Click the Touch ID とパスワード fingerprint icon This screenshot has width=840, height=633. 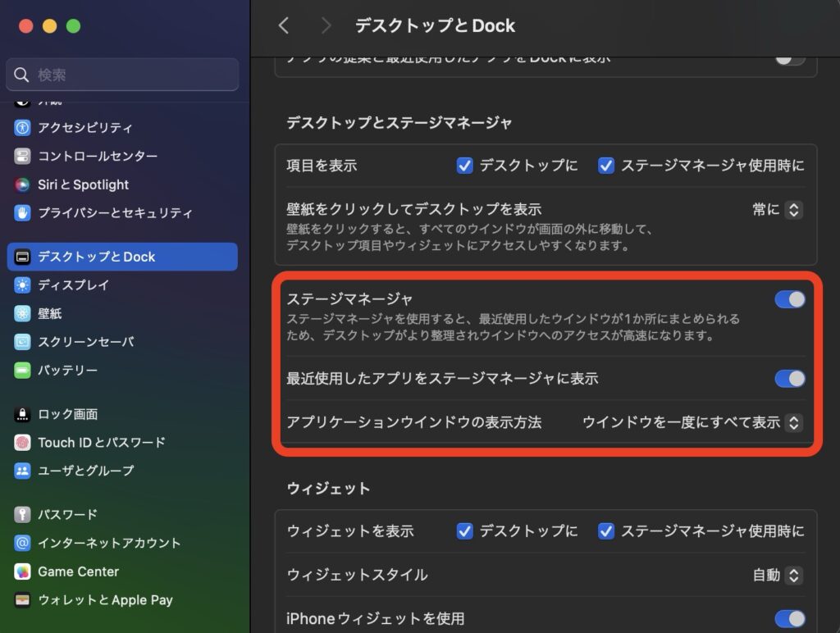(x=22, y=443)
